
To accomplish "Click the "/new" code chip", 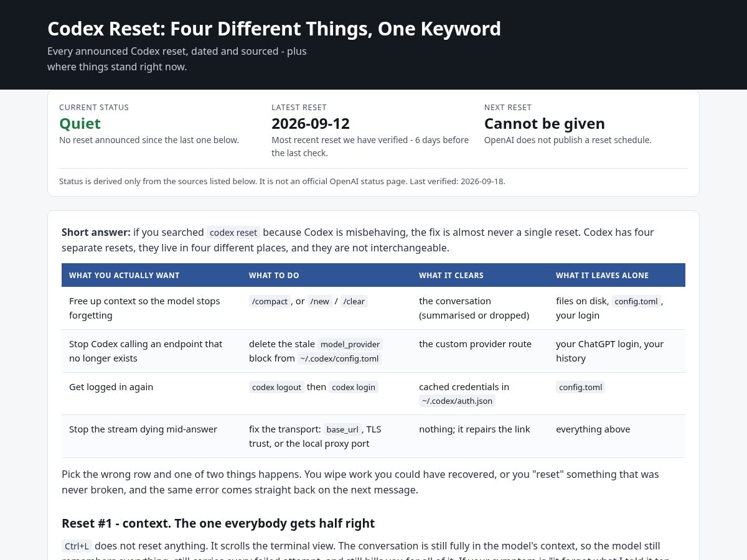I will (320, 301).
